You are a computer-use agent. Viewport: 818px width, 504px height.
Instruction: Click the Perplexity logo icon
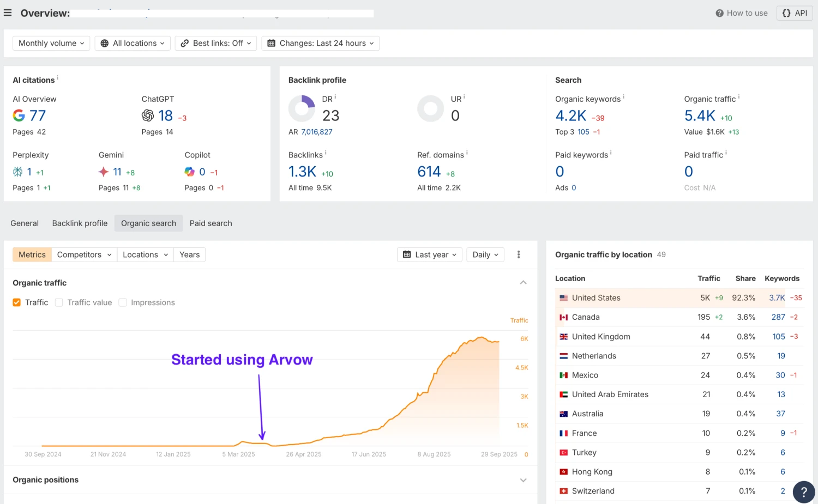[18, 172]
